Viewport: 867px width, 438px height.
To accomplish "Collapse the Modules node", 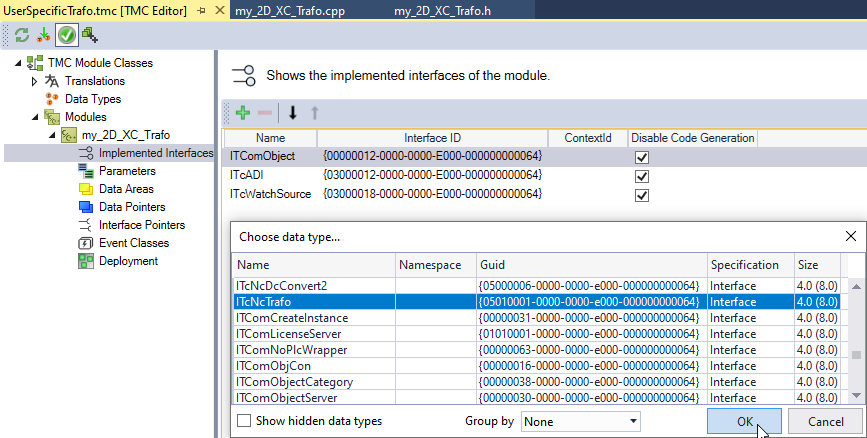I will (x=35, y=117).
